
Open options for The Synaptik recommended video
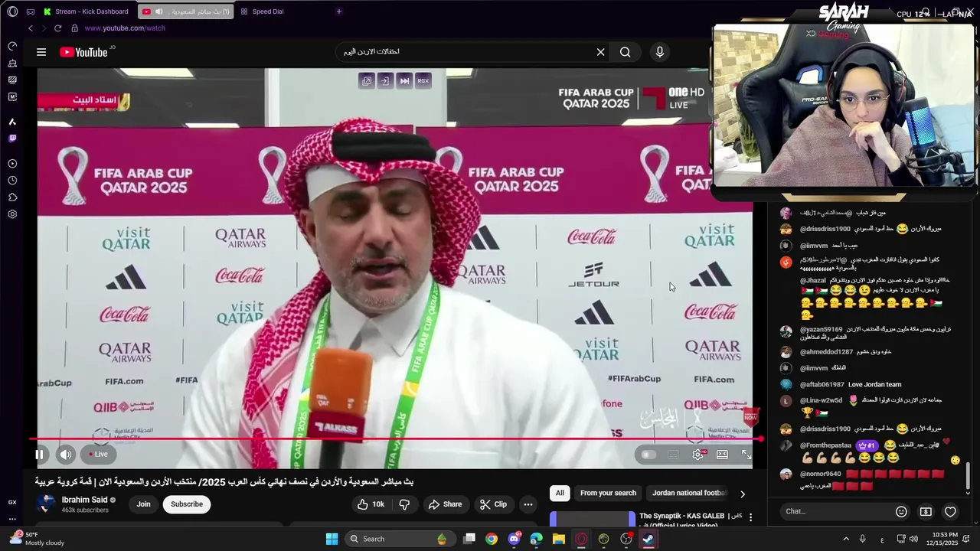point(751,517)
